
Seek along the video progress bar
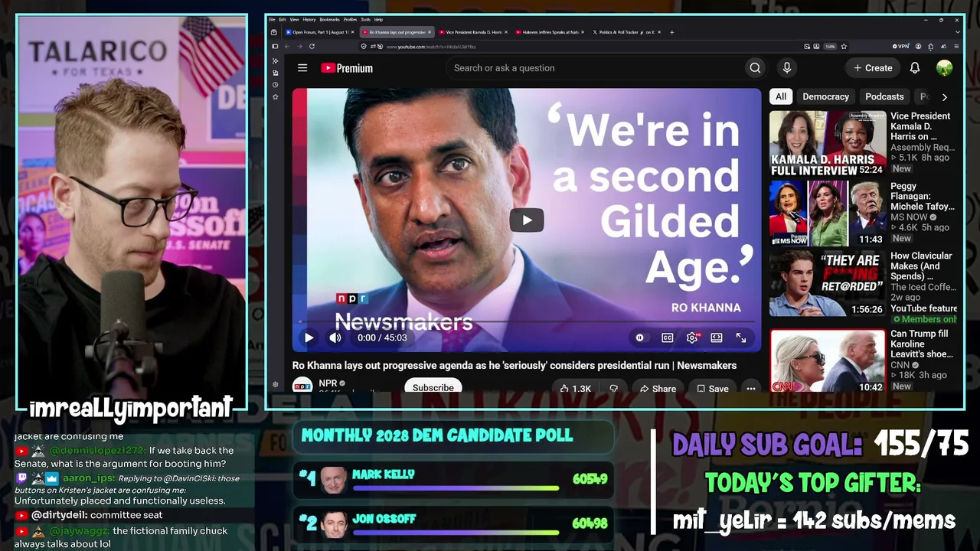click(527, 322)
